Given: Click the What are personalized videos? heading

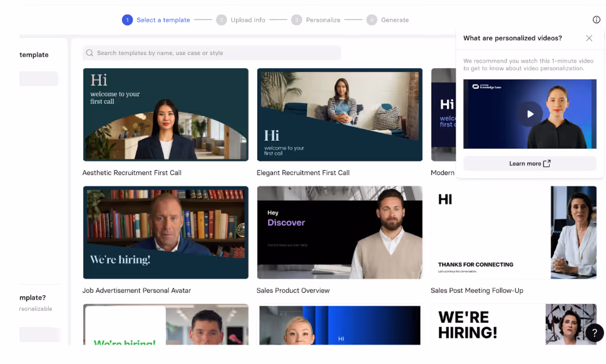Looking at the screenshot, I should click(x=513, y=38).
